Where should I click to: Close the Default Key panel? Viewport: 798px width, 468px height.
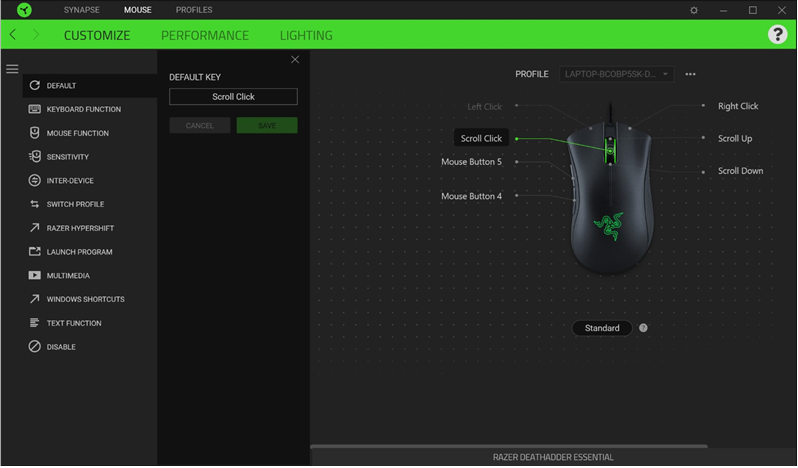[x=295, y=60]
